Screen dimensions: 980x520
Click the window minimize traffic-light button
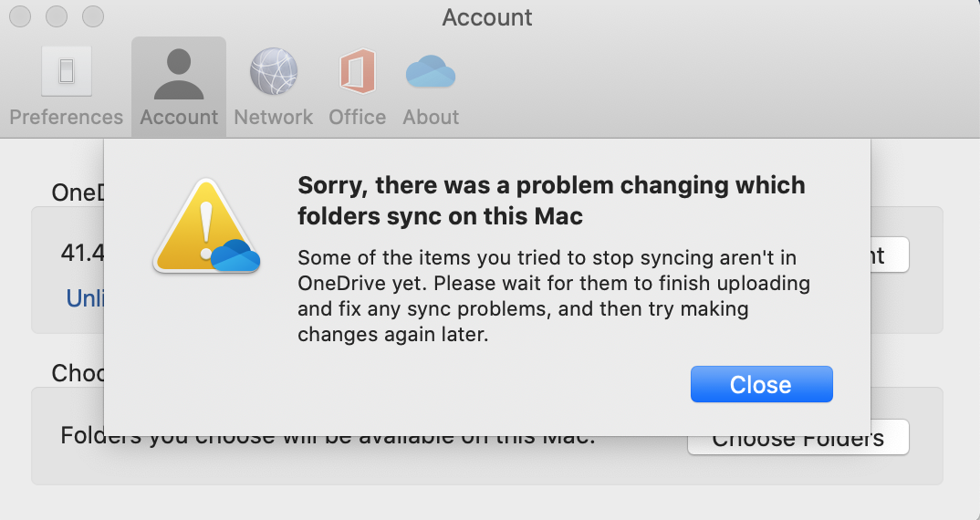(57, 16)
